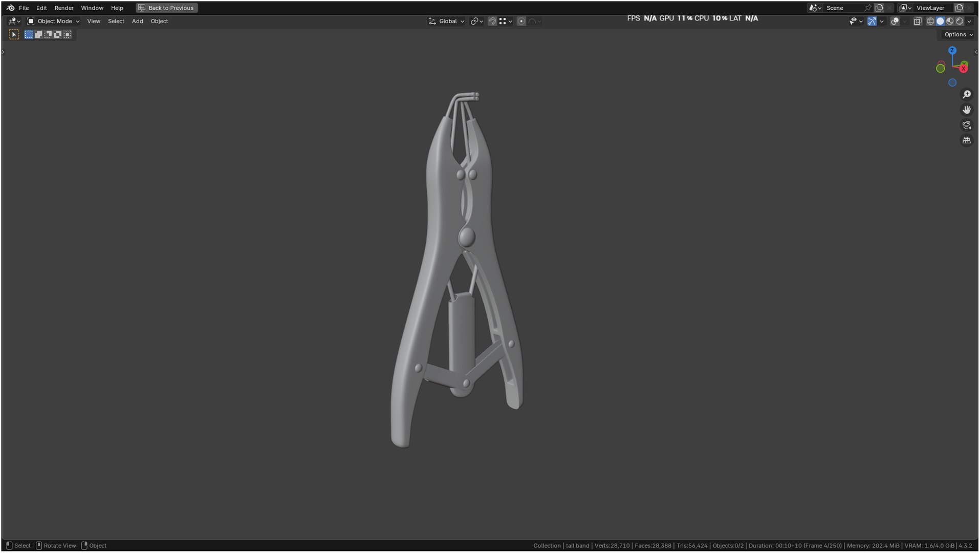Open the transform pivot point dropdown
The height and width of the screenshot is (553, 980).
pyautogui.click(x=476, y=21)
